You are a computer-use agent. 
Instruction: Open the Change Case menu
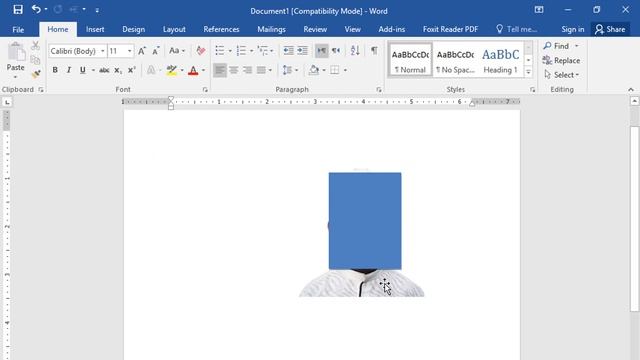(x=177, y=51)
